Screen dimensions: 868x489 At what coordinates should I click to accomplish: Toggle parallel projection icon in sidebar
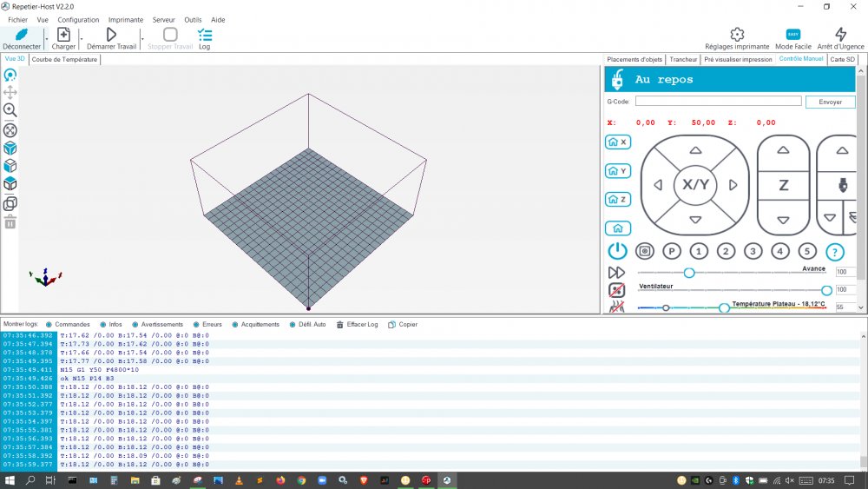point(10,204)
